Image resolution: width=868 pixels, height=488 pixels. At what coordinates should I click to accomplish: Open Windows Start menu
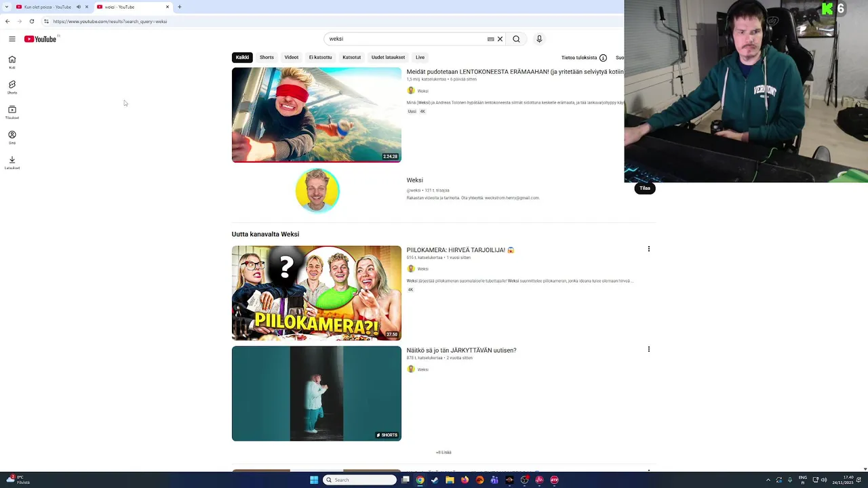[x=314, y=480]
